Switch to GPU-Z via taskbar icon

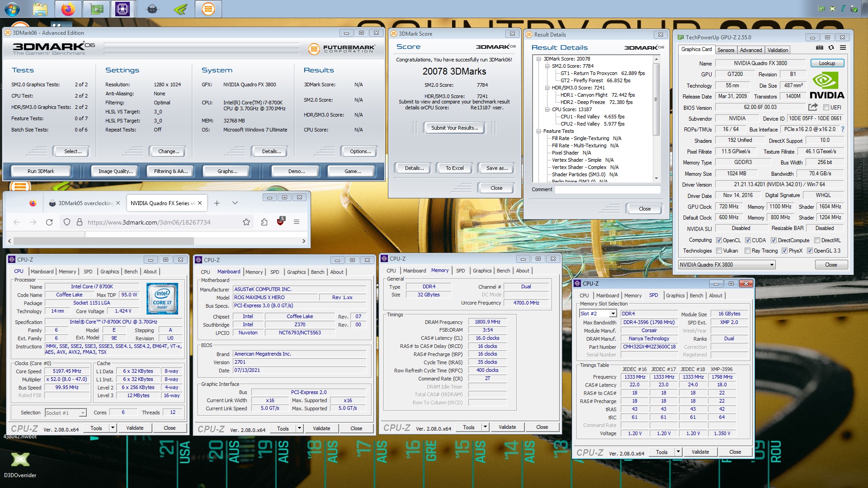(x=96, y=9)
